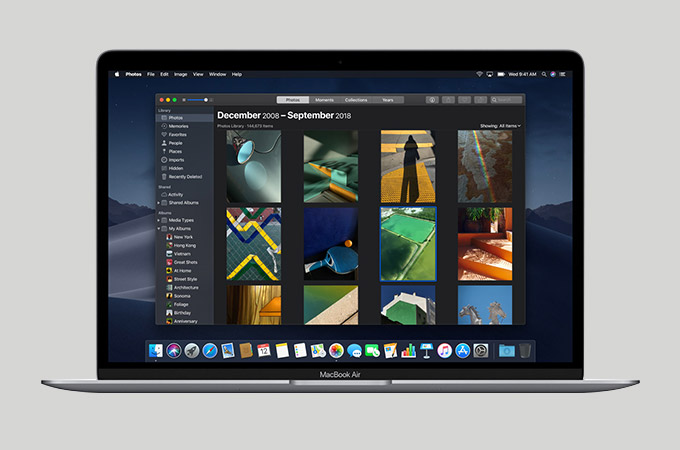Image resolution: width=680 pixels, height=450 pixels.
Task: Open the Window menu
Action: point(217,74)
